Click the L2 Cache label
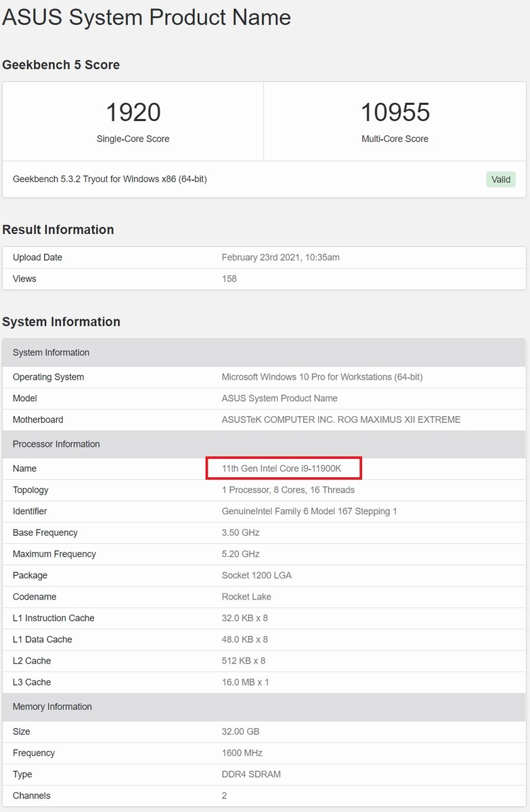 32,660
